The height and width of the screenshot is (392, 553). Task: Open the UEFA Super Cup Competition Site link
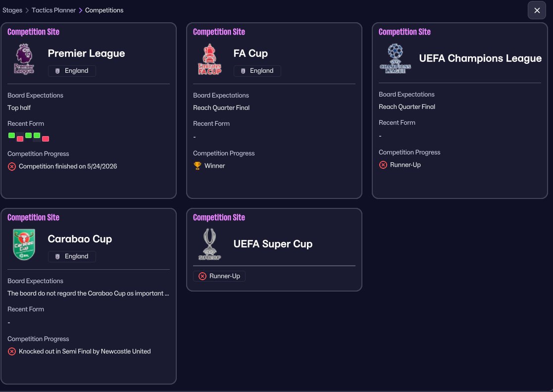tap(219, 217)
